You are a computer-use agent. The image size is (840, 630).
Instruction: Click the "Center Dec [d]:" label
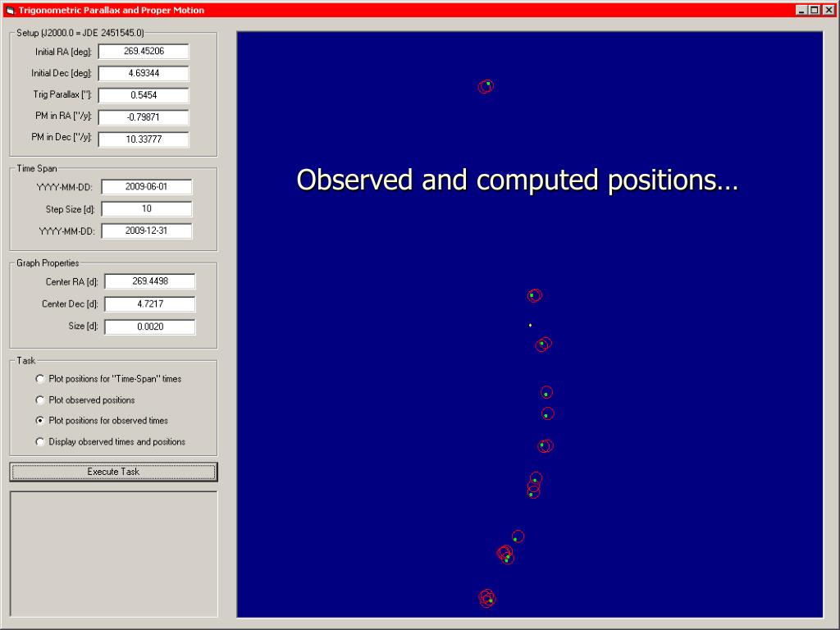click(x=71, y=304)
